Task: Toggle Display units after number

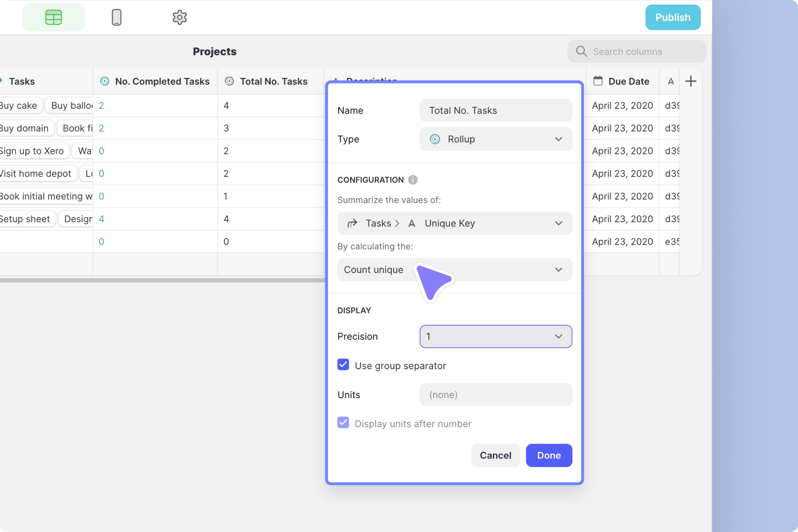Action: [343, 422]
